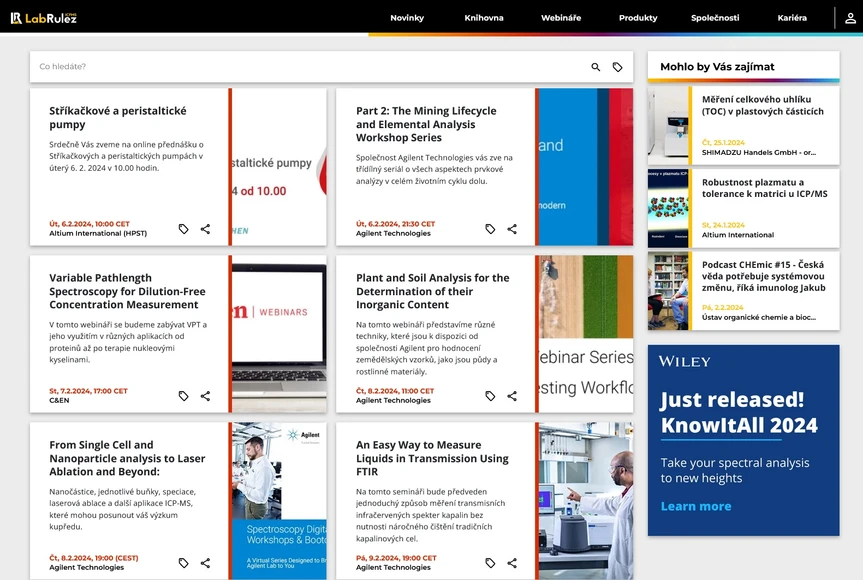Open 'Stříkačkové a peristaltické pumpy' webinar title
The image size is (863, 580).
click(x=118, y=117)
